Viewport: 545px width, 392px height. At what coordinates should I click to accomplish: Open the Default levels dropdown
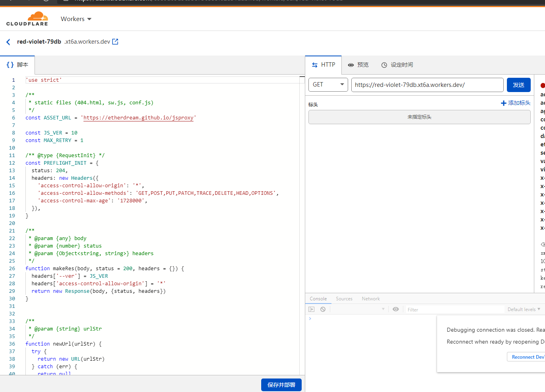point(524,309)
